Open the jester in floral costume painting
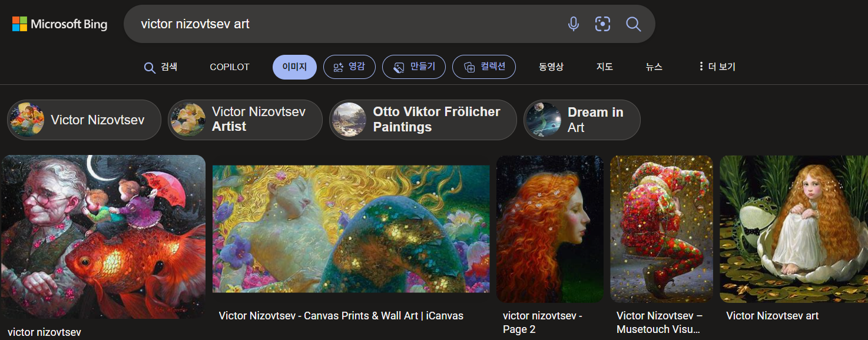868x340 pixels. click(x=662, y=229)
